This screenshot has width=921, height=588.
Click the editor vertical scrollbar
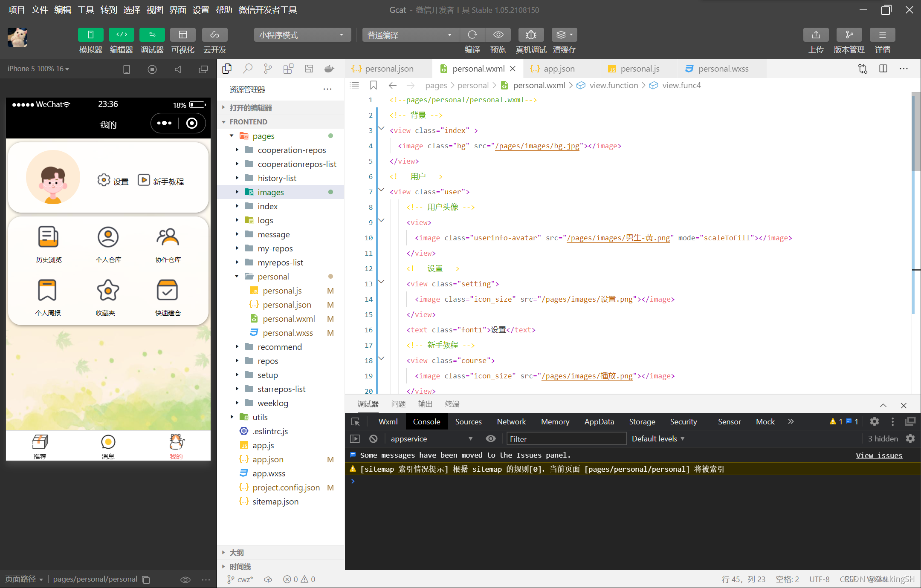(x=915, y=132)
